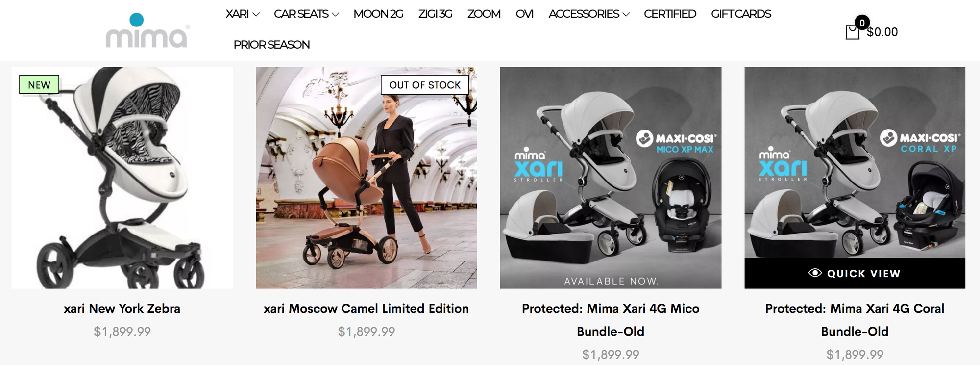Viewport: 980px width, 365px height.
Task: Open the MOON 2G menu item
Action: [x=378, y=14]
